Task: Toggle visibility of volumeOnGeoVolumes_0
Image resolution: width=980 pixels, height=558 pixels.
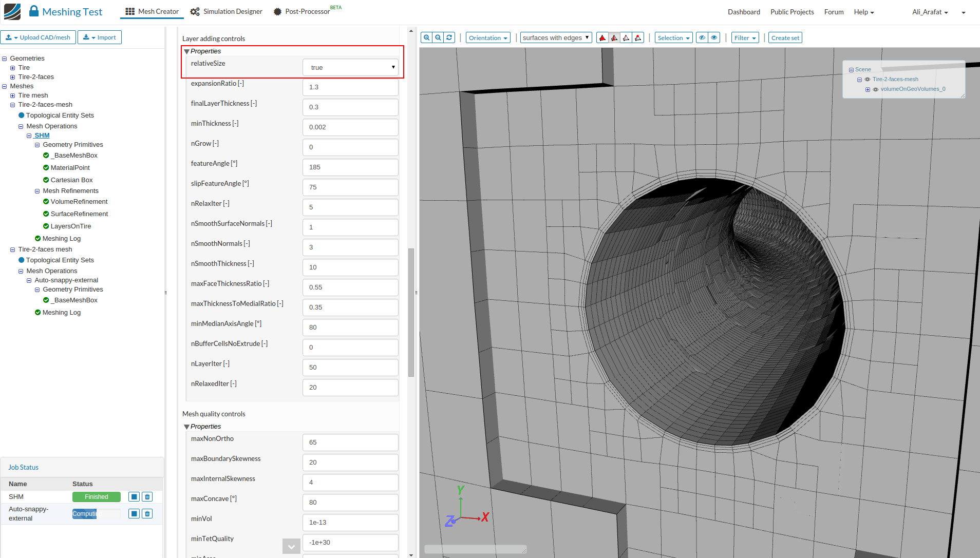Action: pos(876,89)
